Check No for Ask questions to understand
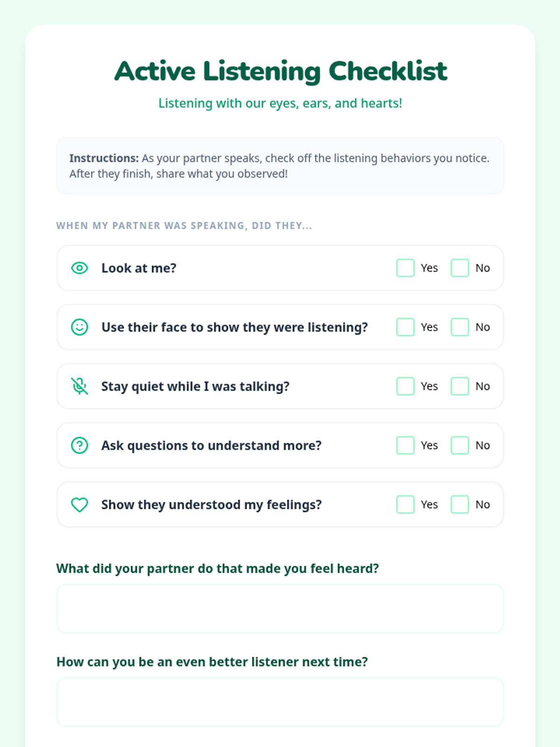Screen dimensions: 560x747 [460, 445]
